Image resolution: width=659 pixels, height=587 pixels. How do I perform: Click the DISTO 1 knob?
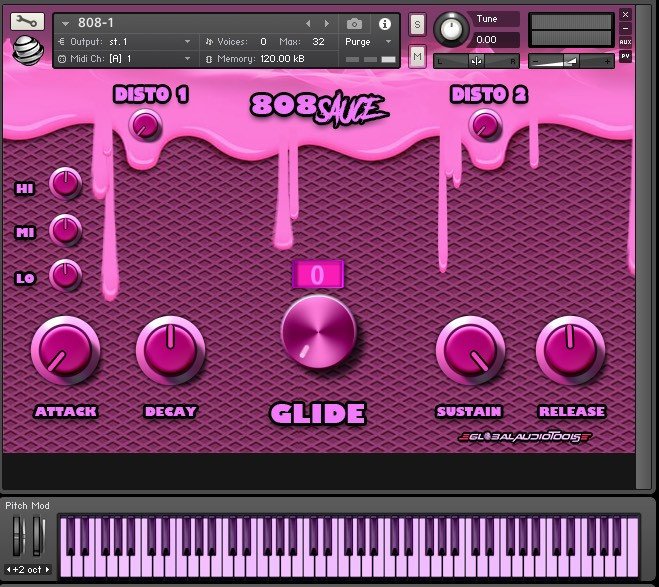coord(145,125)
